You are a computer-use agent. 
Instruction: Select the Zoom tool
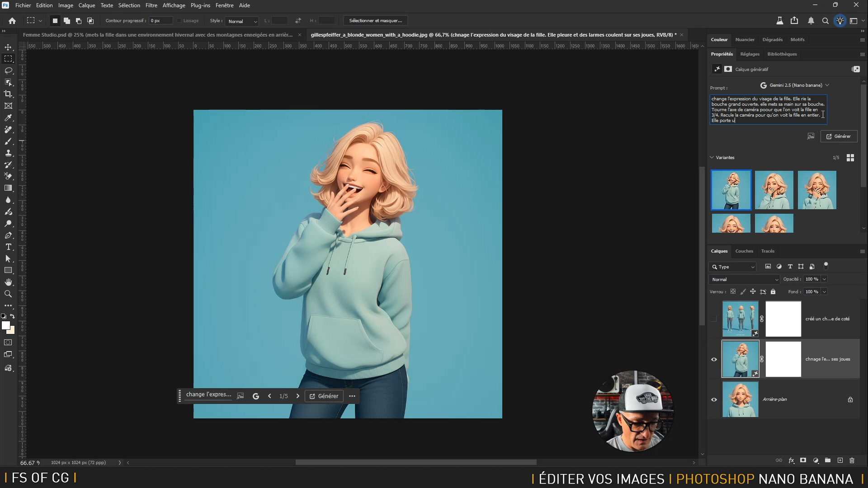tap(8, 294)
